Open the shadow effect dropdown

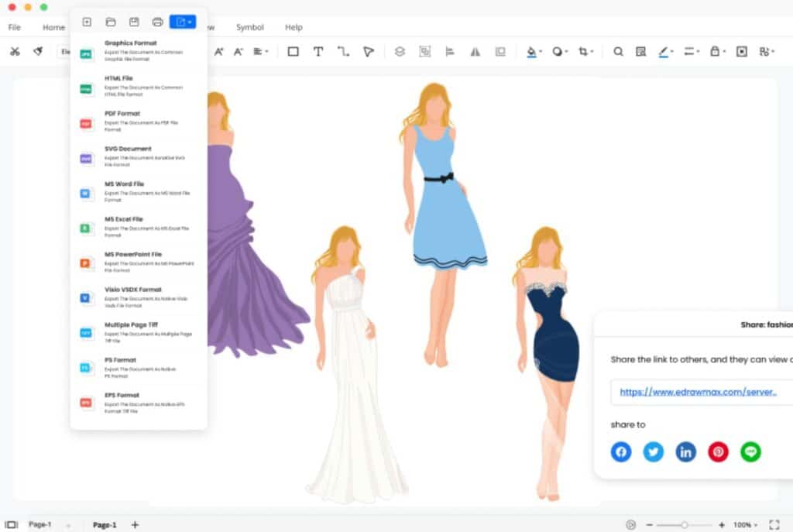[560, 51]
